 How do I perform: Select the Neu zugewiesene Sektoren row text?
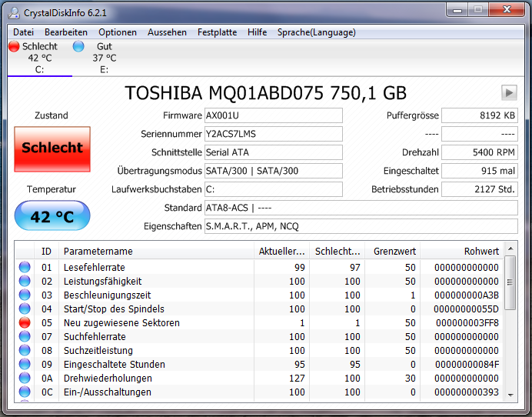tap(121, 322)
